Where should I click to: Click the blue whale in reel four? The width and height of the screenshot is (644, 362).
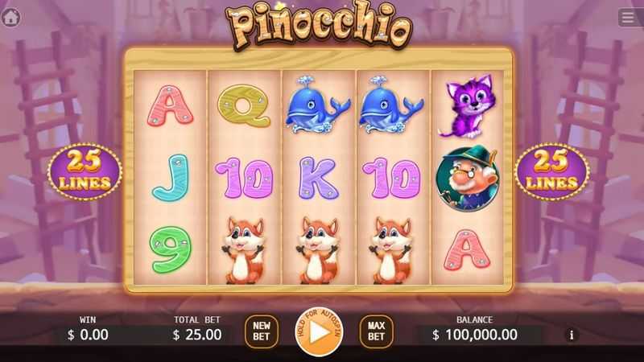[391, 105]
